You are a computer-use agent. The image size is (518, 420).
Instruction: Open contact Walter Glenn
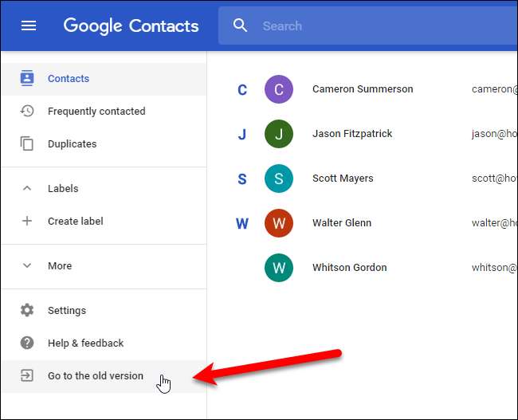342,222
